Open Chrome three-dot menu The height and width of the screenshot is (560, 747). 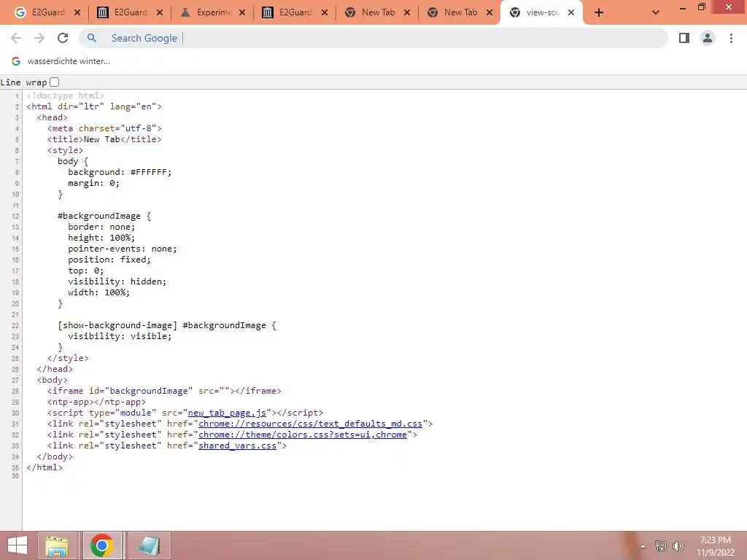pos(731,38)
